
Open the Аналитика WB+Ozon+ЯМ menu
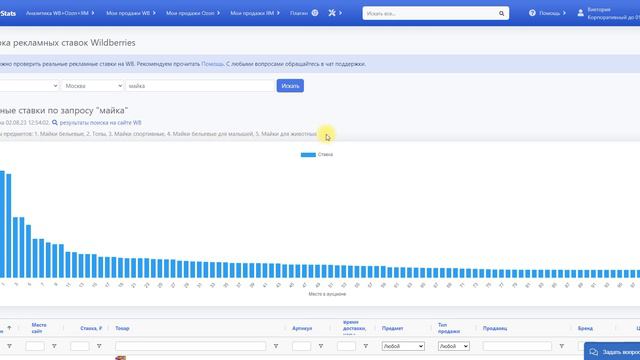60,13
